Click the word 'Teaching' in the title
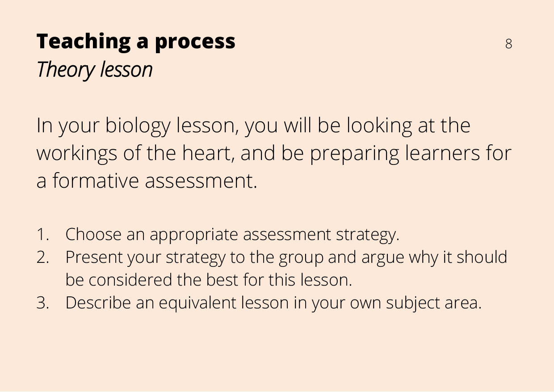 click(x=82, y=42)
